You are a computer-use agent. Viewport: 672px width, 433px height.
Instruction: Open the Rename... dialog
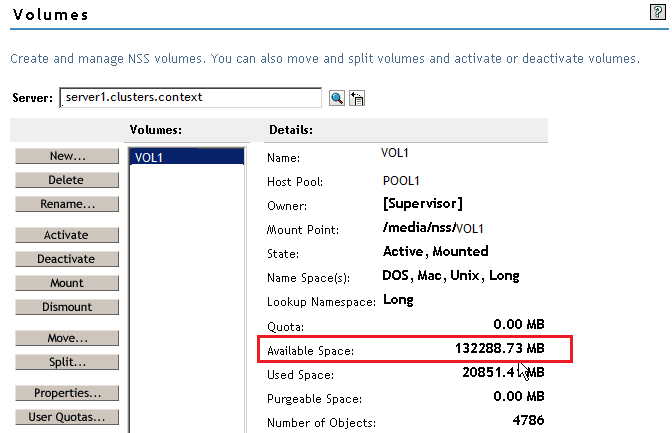pos(66,204)
